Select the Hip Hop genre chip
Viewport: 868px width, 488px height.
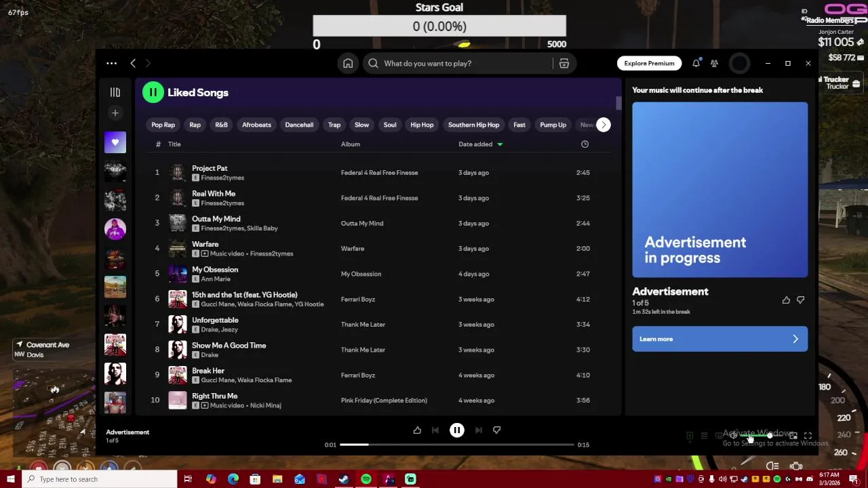422,125
